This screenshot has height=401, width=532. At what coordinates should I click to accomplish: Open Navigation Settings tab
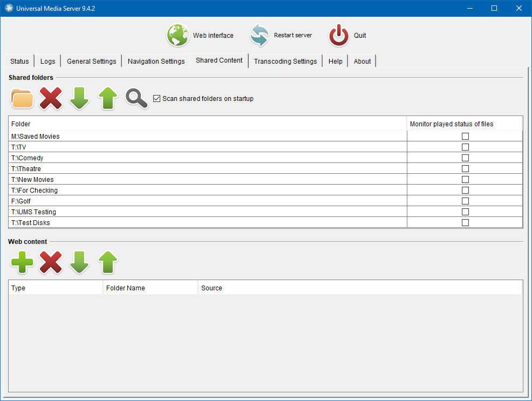(156, 61)
